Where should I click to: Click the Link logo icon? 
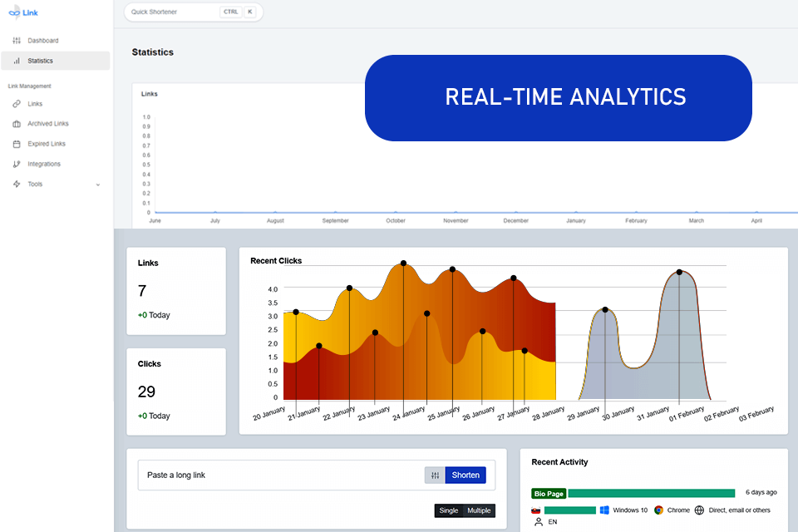click(15, 12)
